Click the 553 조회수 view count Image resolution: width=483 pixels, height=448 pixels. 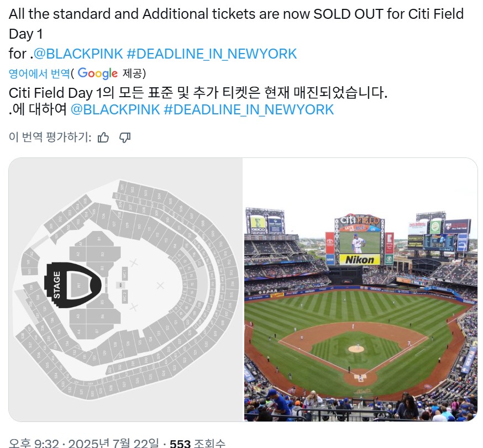197,444
